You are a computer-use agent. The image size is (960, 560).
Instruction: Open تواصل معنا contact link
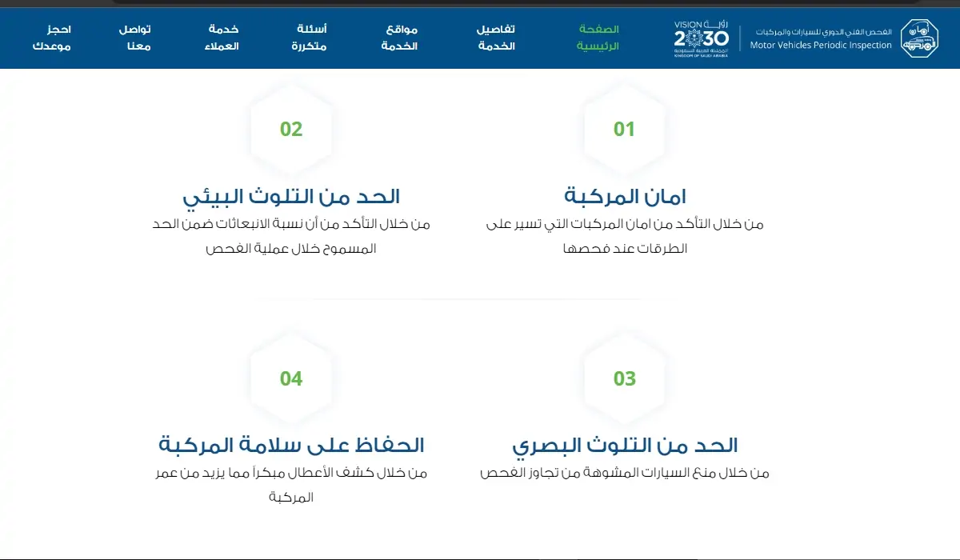[135, 38]
